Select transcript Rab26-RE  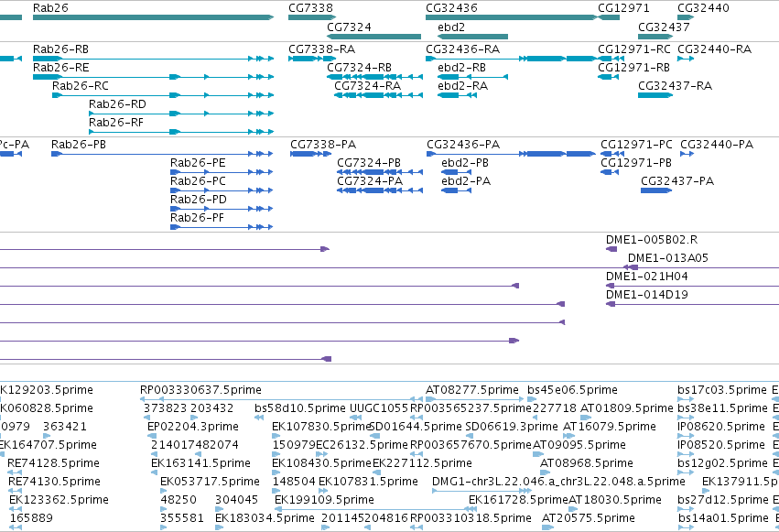[x=61, y=68]
